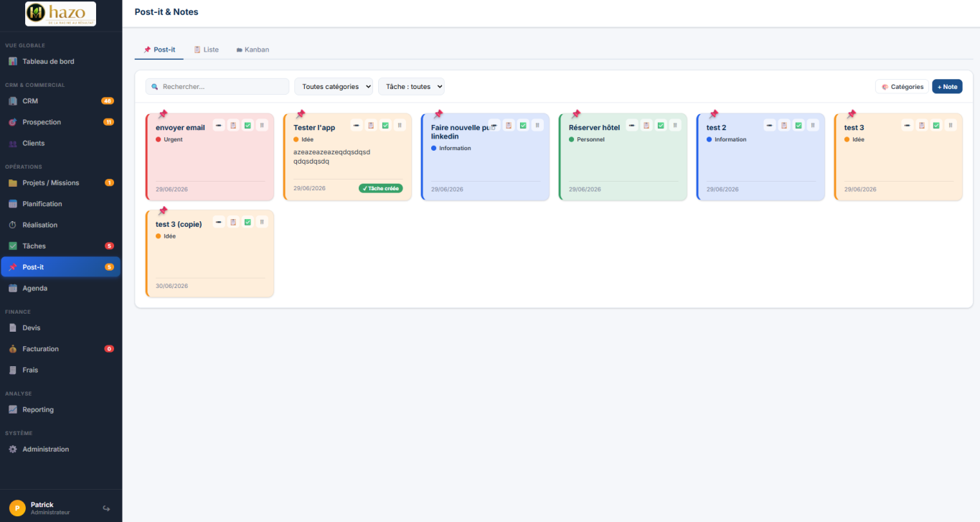980x522 pixels.
Task: Open Planification in the sidebar
Action: (61, 204)
